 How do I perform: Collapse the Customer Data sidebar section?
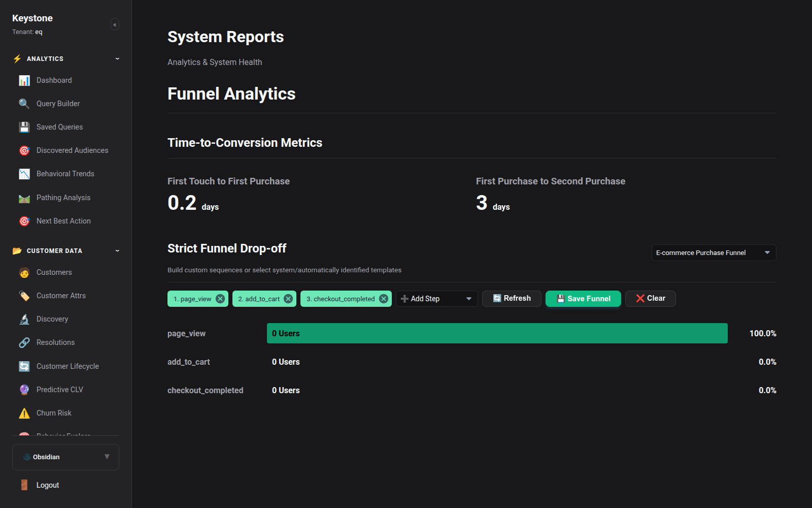click(117, 251)
